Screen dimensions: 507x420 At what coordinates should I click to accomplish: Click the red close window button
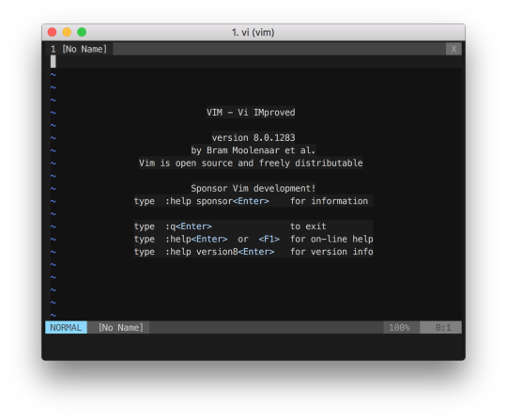click(52, 32)
